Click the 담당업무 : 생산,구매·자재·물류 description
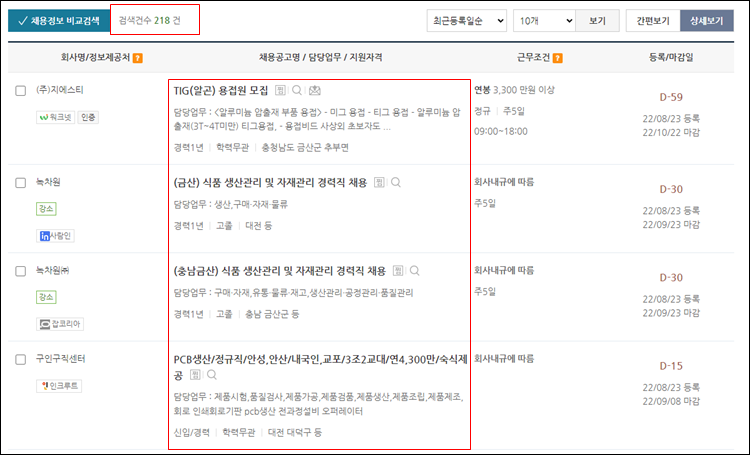This screenshot has height=455, width=750. point(231,205)
